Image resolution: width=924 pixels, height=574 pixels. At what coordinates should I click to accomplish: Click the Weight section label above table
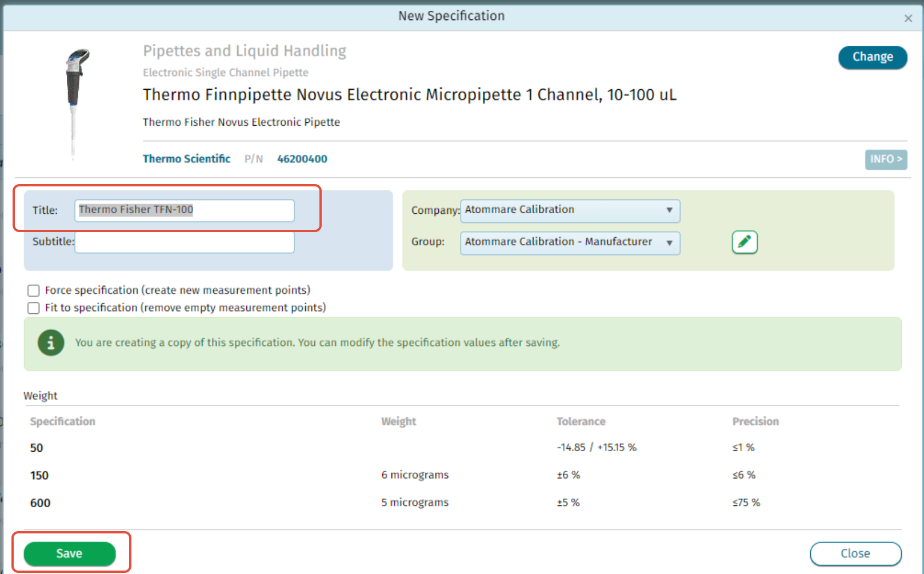41,396
